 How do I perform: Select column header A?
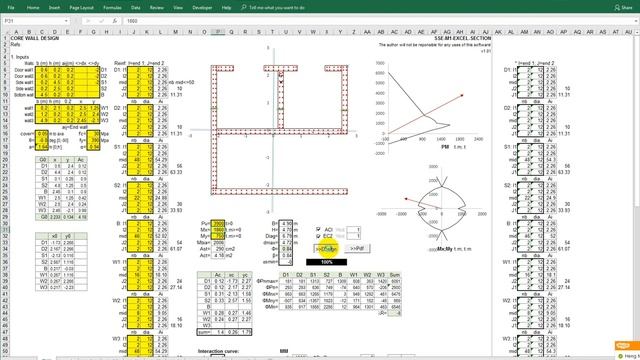[16, 32]
